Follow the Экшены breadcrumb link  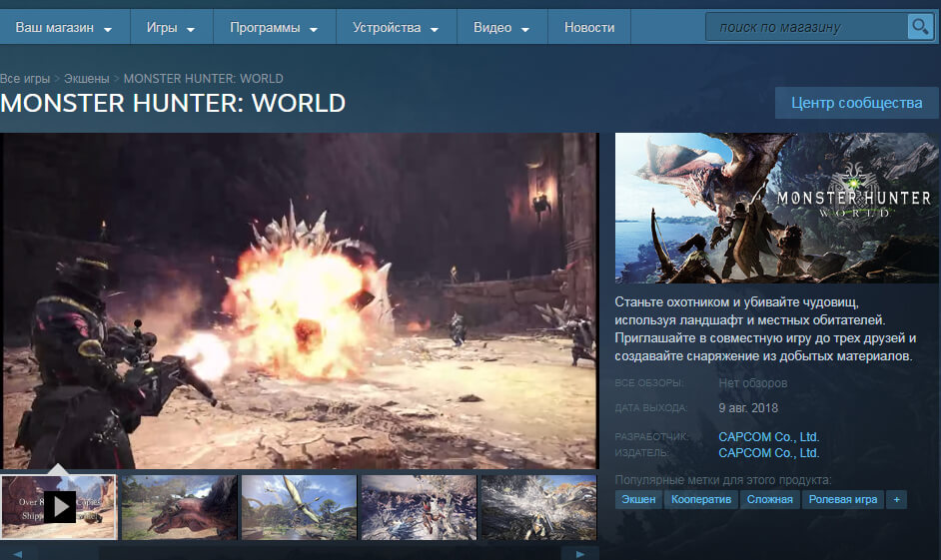(x=87, y=79)
